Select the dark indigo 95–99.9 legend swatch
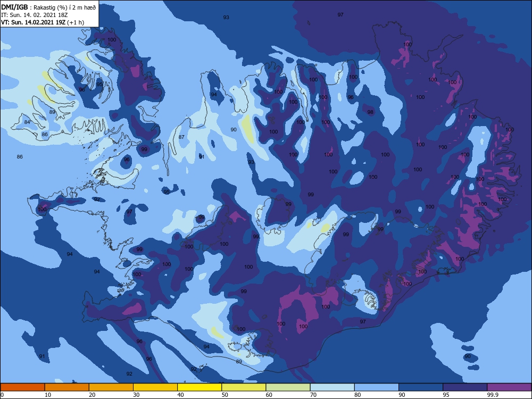This screenshot has width=532, height=399. click(465, 387)
